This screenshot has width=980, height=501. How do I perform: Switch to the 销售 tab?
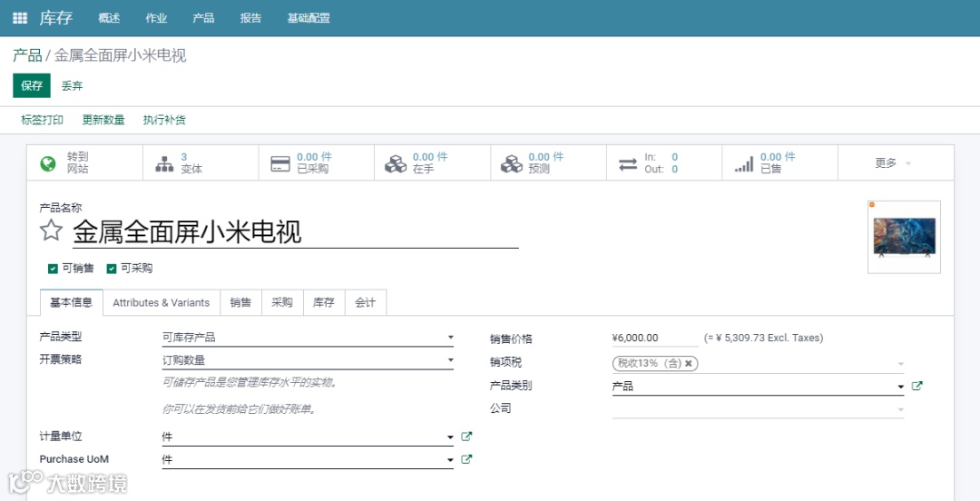pyautogui.click(x=240, y=303)
